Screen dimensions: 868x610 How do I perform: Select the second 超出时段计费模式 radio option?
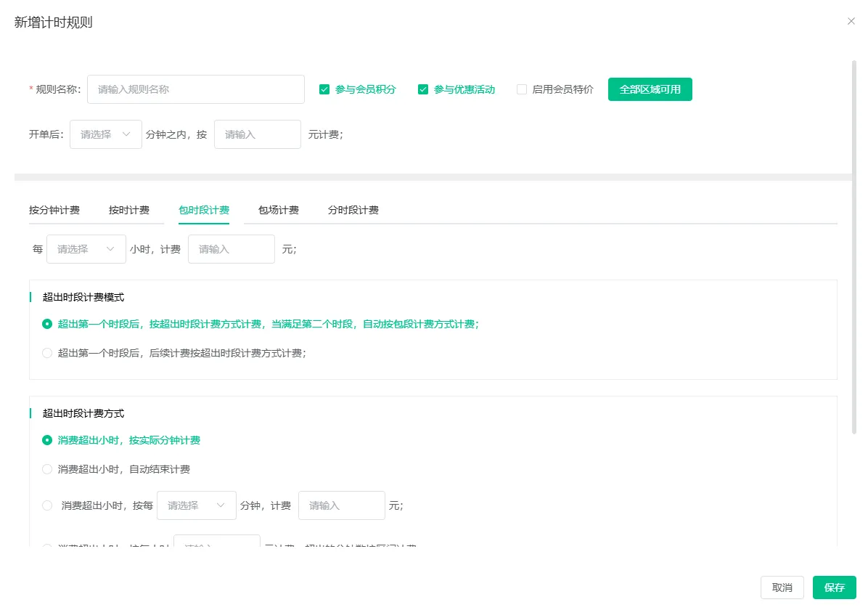coord(46,353)
